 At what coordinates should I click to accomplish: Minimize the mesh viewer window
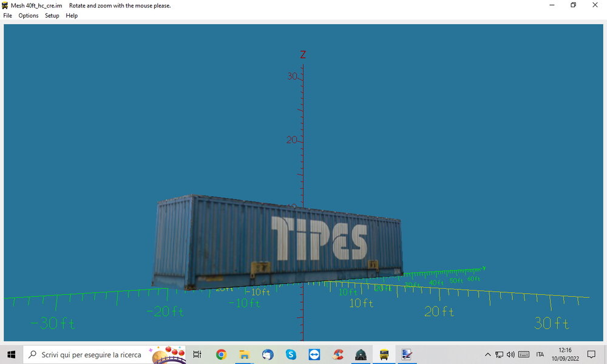(552, 5)
